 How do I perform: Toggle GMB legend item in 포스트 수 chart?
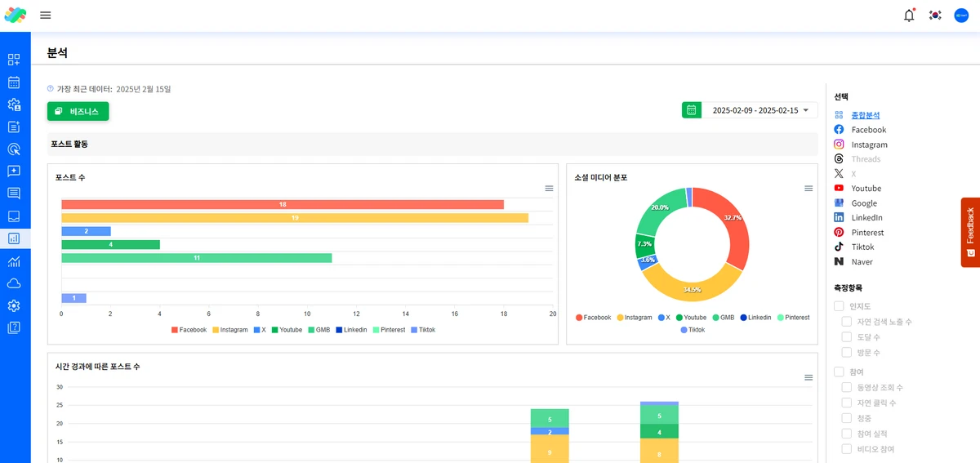coord(318,330)
